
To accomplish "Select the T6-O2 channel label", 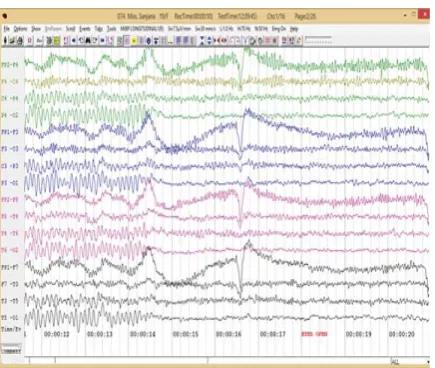I will 10,250.
